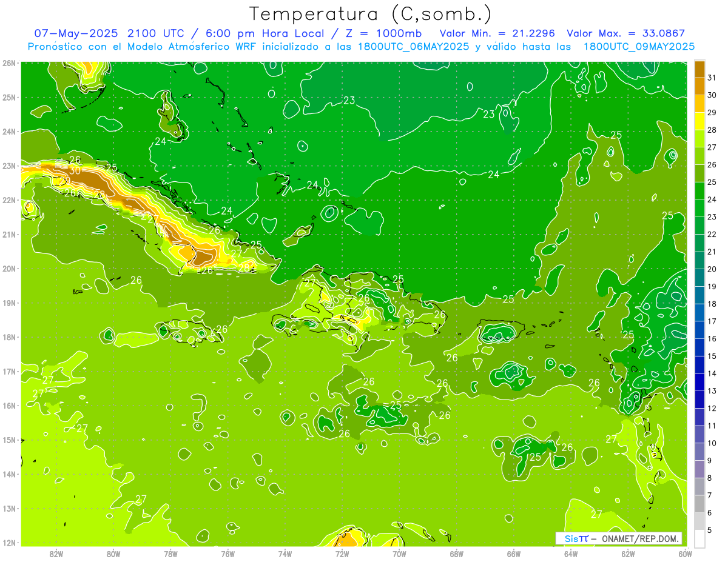Image resolution: width=728 pixels, height=562 pixels.
Task: Click the teal colorbar segment between 19 and 20
Action: [699, 278]
